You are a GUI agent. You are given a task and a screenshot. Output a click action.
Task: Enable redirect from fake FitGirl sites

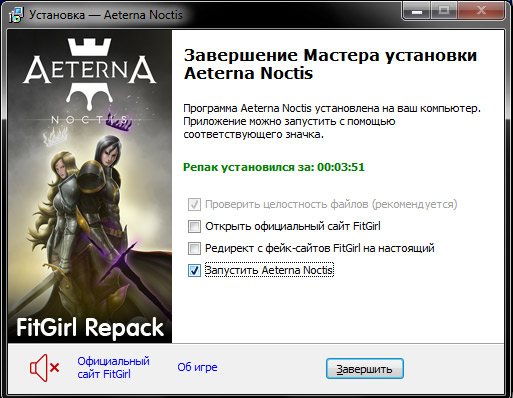[x=194, y=248]
